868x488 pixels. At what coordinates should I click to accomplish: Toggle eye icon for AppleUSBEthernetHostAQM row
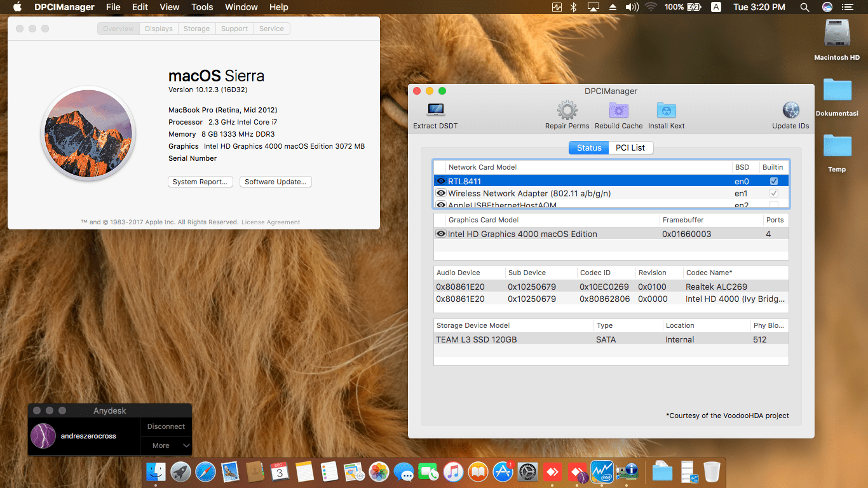(x=440, y=205)
